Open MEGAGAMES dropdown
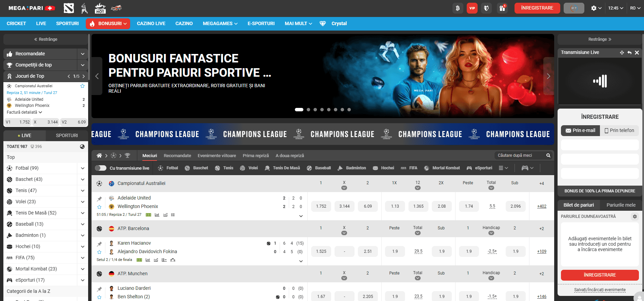This screenshot has height=301, width=644. 220,23
